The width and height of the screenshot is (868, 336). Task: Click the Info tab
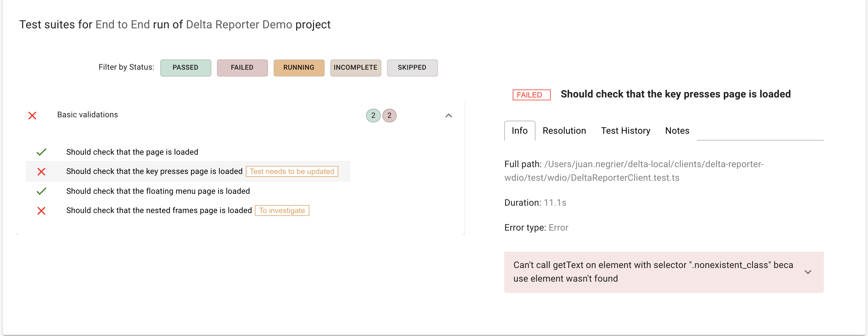point(520,131)
